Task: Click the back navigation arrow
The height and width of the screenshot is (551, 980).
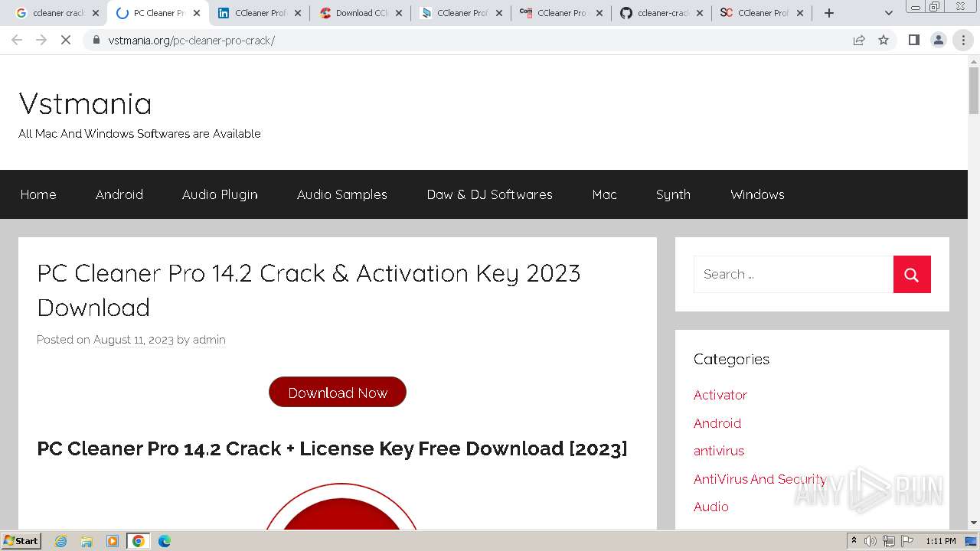Action: tap(17, 40)
